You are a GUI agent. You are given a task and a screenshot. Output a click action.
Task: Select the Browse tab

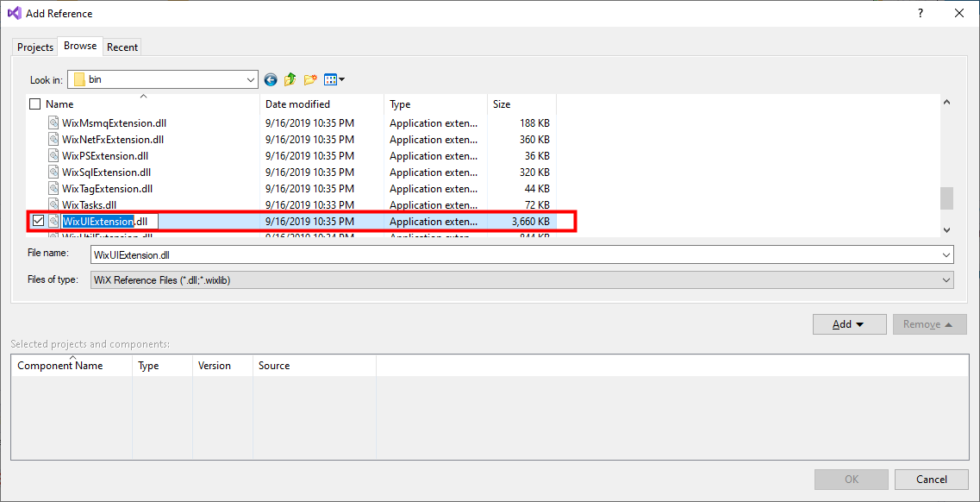tap(80, 47)
